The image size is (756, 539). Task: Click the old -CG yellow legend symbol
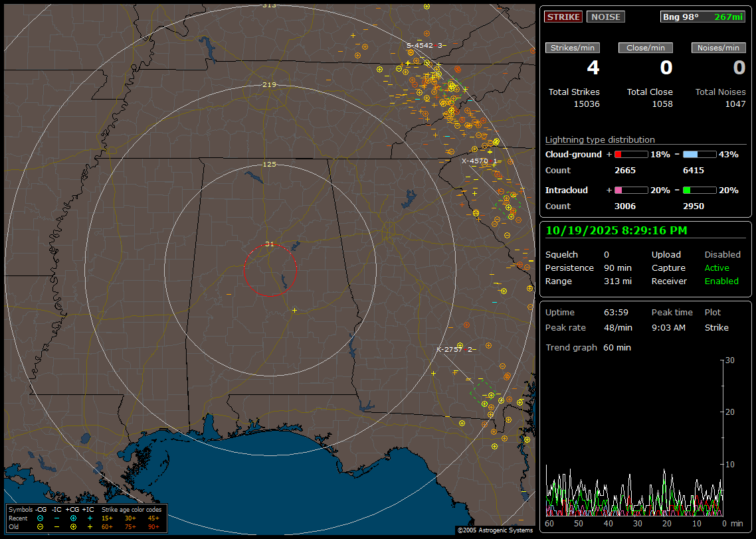coord(41,526)
